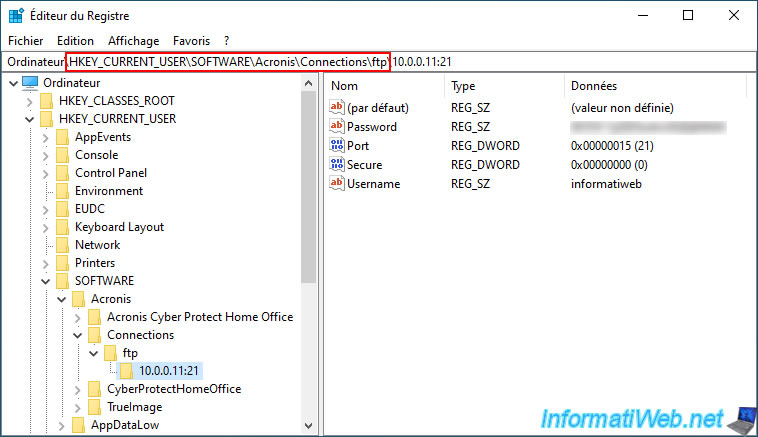This screenshot has height=437, width=758.
Task: Expand Acronis Cyber Protect Home Office key
Action: (x=77, y=318)
